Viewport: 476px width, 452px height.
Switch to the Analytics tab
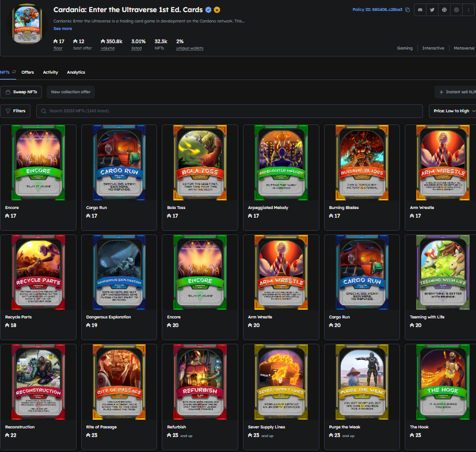click(76, 73)
